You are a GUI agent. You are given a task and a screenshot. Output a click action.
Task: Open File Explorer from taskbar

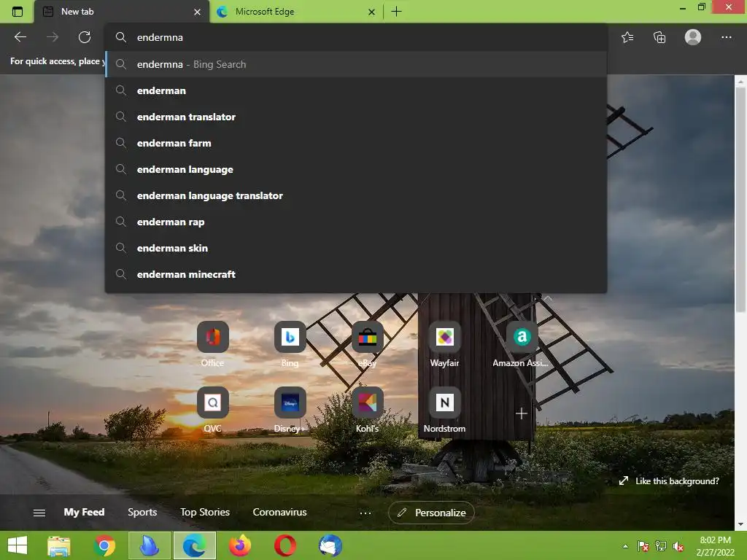click(58, 545)
